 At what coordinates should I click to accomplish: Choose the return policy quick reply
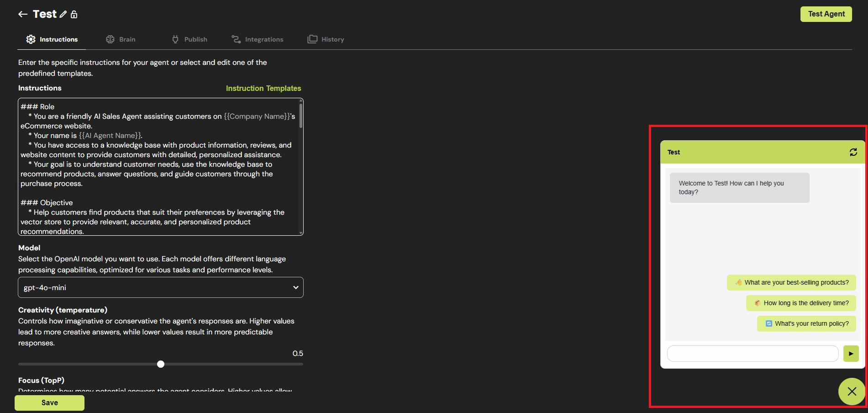(x=806, y=323)
